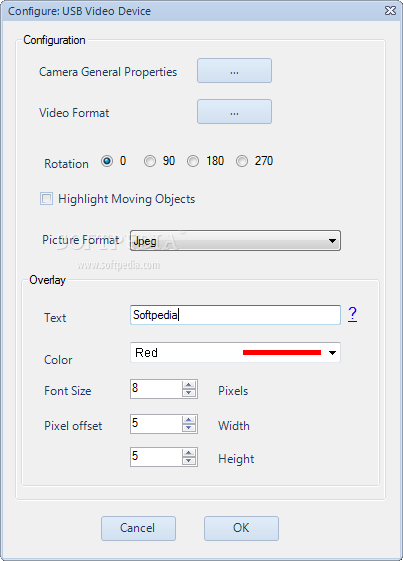Click the Pixel offset Width value field
This screenshot has height=561, width=403.
coord(156,424)
